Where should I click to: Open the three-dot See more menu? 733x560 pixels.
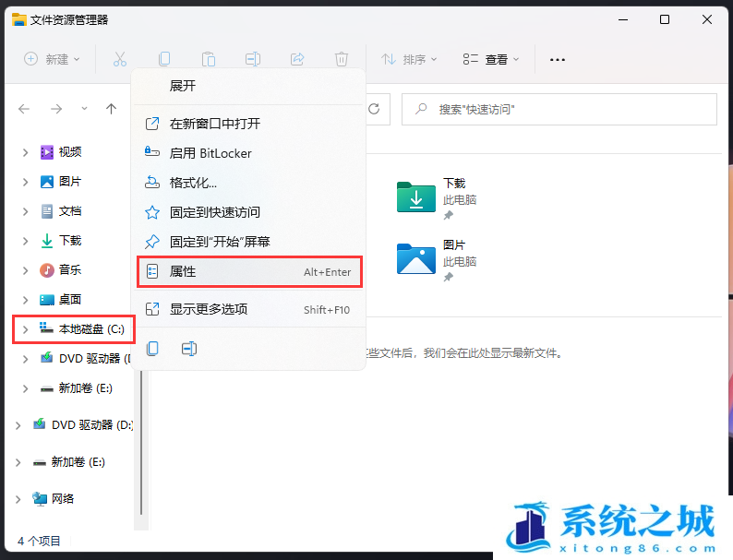(x=558, y=60)
